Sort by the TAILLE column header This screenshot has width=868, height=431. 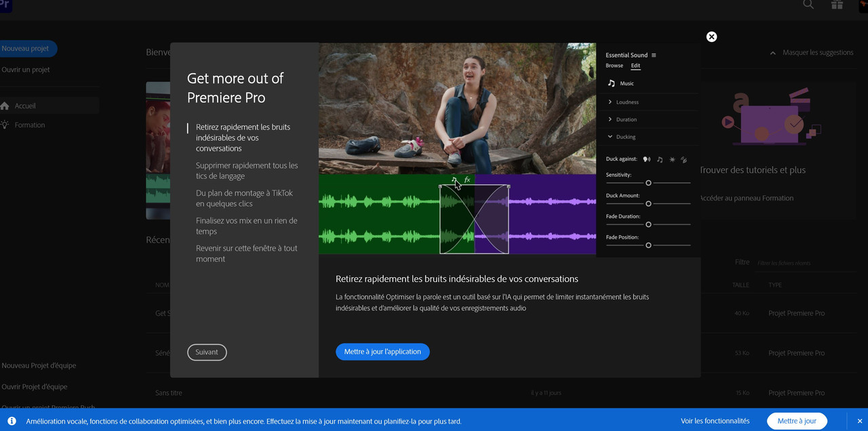click(741, 285)
